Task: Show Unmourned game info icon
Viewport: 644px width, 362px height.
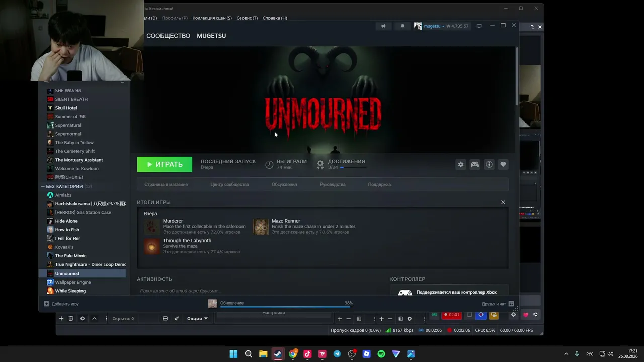Action: click(489, 164)
